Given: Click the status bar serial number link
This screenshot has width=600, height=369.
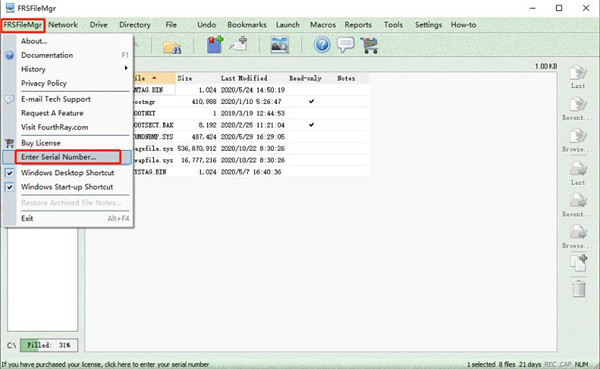Looking at the screenshot, I should click(105, 364).
